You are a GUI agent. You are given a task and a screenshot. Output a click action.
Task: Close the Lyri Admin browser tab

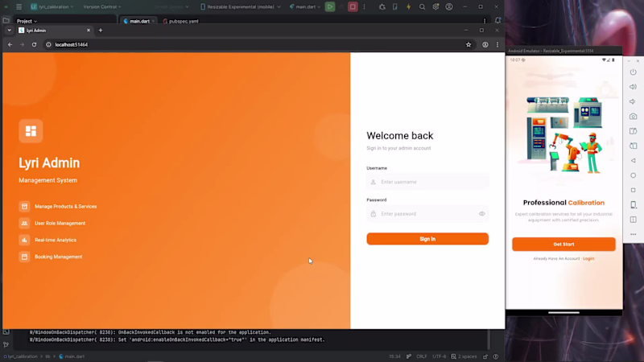tap(89, 31)
